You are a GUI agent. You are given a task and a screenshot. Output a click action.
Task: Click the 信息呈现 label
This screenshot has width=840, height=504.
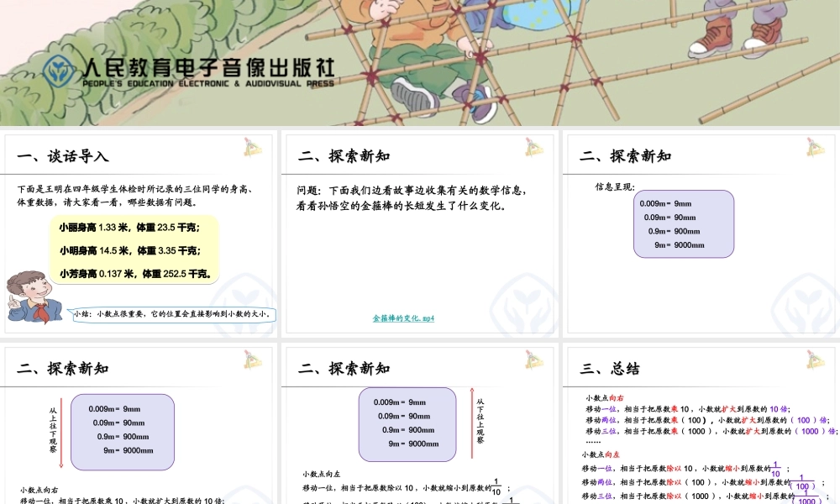(615, 187)
